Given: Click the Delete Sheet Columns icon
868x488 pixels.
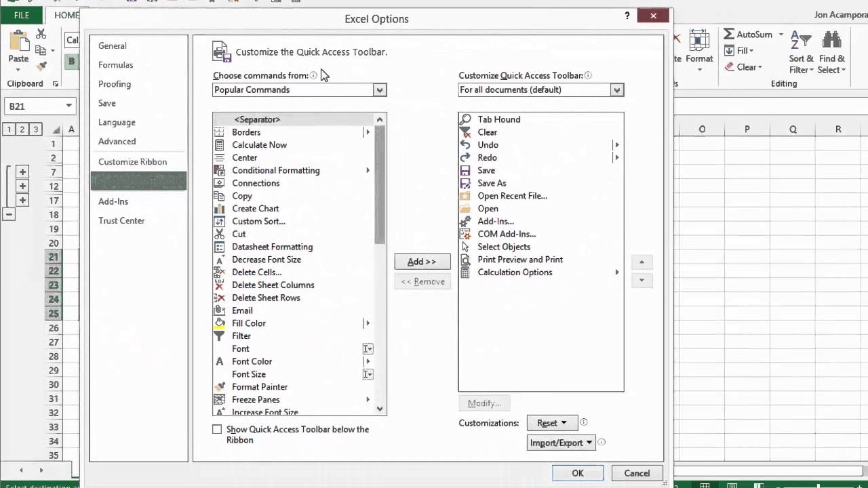Looking at the screenshot, I should pyautogui.click(x=219, y=285).
